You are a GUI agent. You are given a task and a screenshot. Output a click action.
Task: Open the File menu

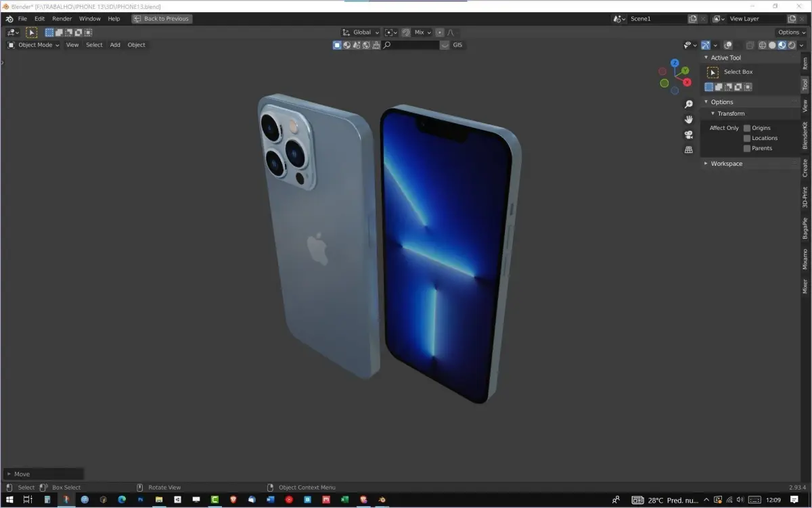click(x=22, y=19)
